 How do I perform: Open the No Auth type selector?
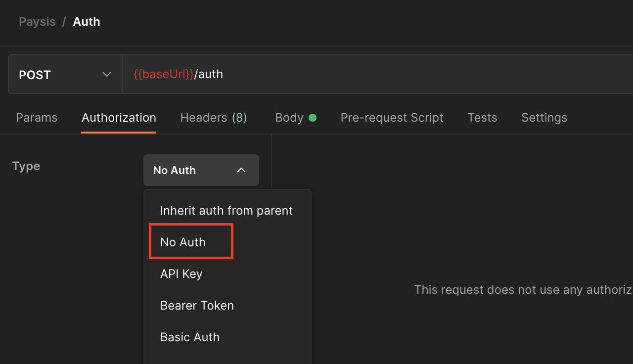click(x=201, y=170)
